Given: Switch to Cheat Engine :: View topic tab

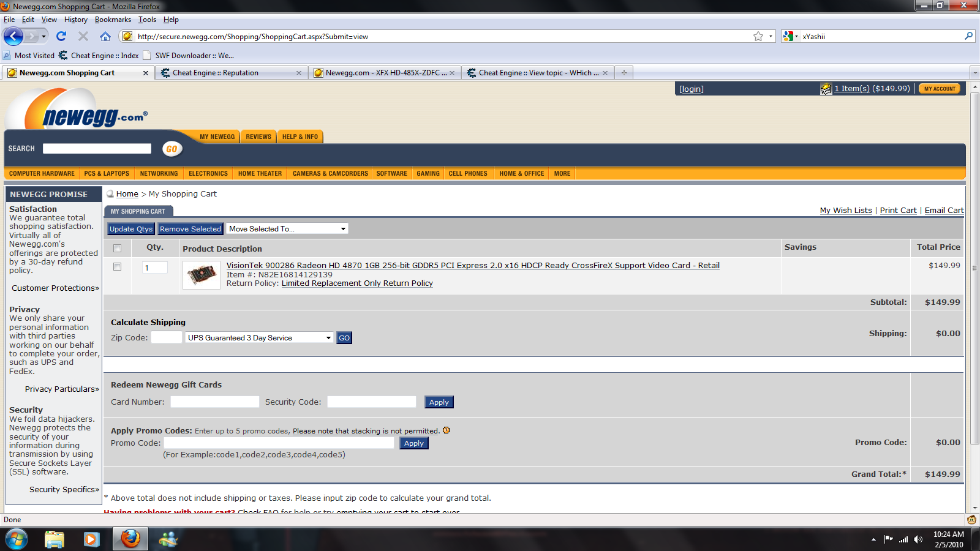Looking at the screenshot, I should (x=538, y=73).
